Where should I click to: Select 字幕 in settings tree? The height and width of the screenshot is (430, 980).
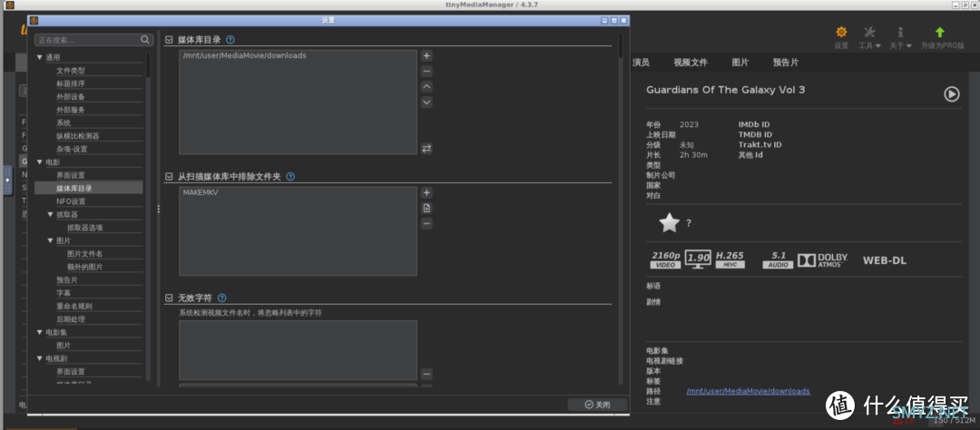coord(64,293)
